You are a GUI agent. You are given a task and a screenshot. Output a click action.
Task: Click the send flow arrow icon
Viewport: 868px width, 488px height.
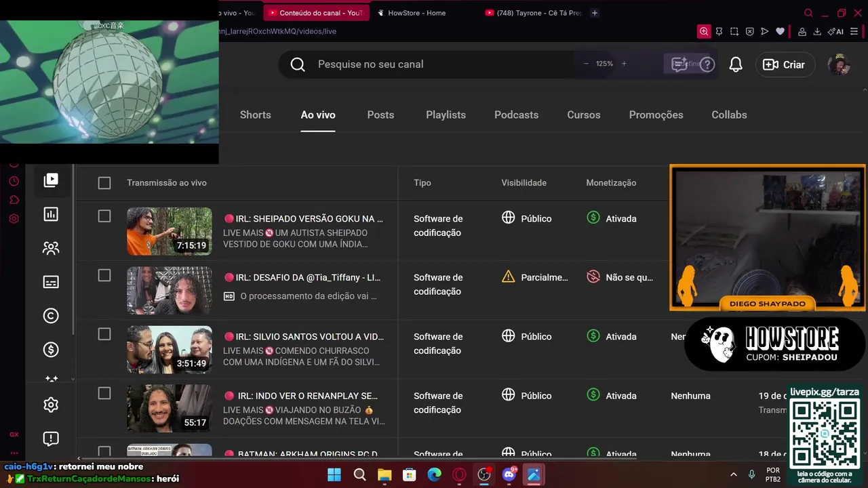765,31
